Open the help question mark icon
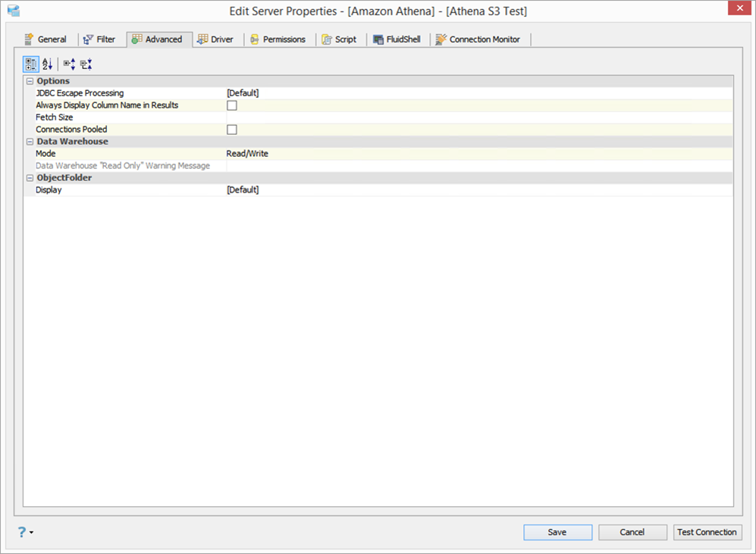Viewport: 756px width, 554px height. point(22,532)
